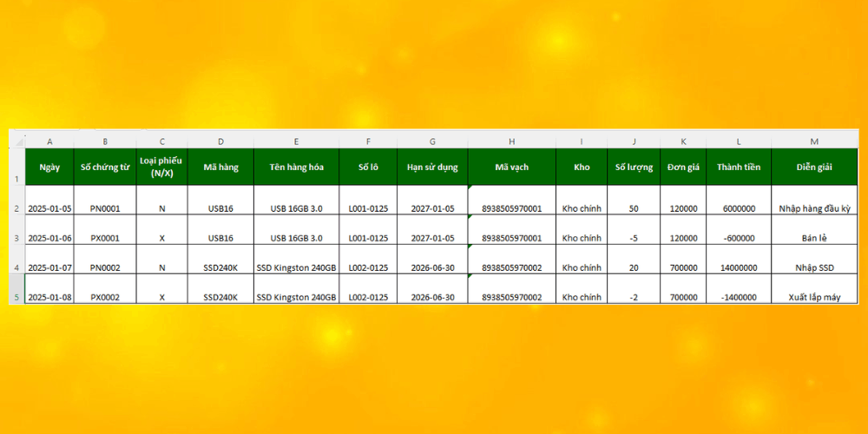Select amount cell -1400000
This screenshot has width=868, height=434.
(x=739, y=288)
